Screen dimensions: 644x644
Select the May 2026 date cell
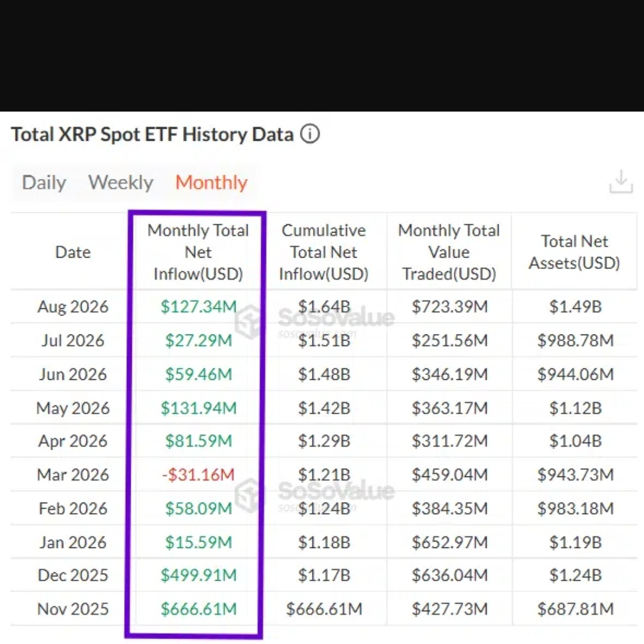73,408
